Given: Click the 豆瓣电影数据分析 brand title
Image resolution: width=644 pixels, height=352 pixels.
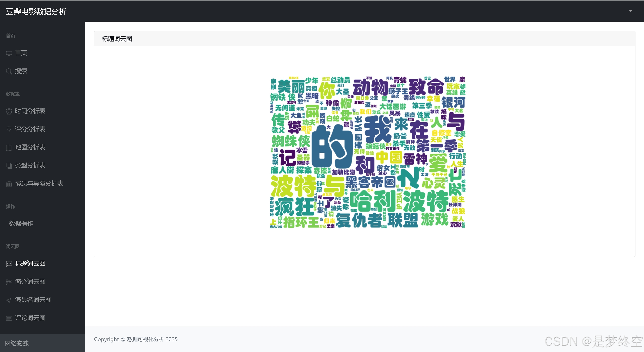Looking at the screenshot, I should pyautogui.click(x=36, y=12).
